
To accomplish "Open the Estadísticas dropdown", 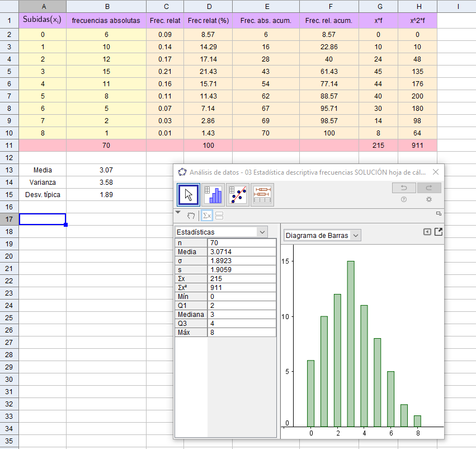I will (x=221, y=232).
